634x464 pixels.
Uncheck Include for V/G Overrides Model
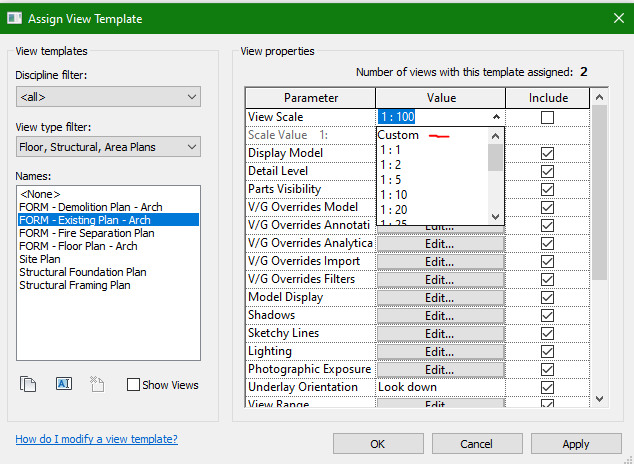[x=547, y=207]
